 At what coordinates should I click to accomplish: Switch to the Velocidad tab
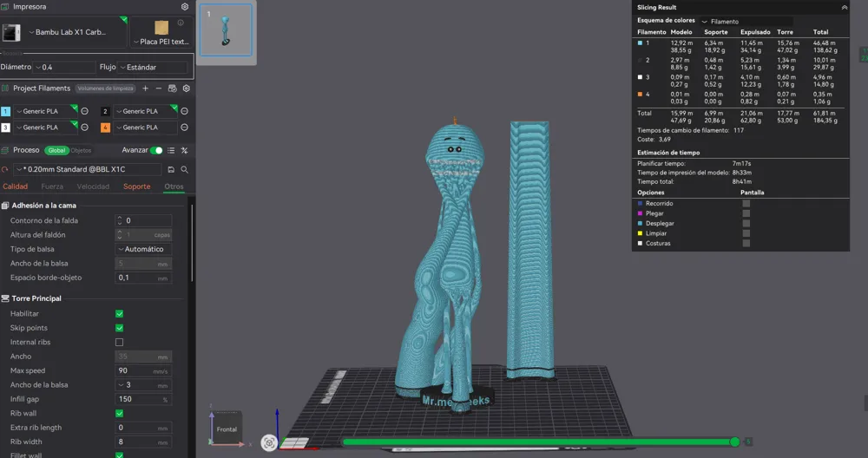93,186
